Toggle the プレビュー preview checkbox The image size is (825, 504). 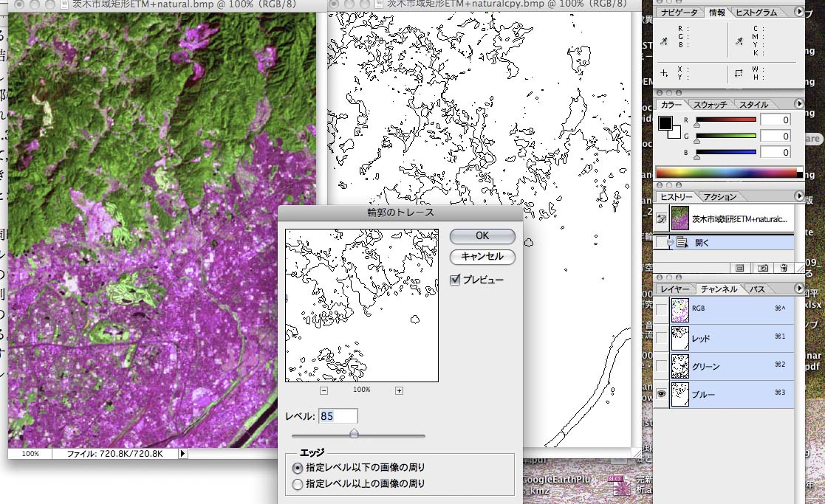click(x=455, y=280)
